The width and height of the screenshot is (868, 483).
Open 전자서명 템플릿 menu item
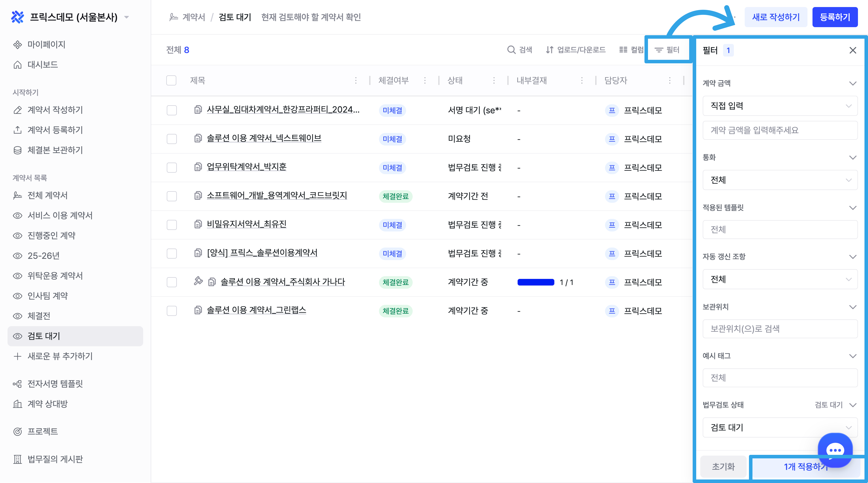point(55,383)
